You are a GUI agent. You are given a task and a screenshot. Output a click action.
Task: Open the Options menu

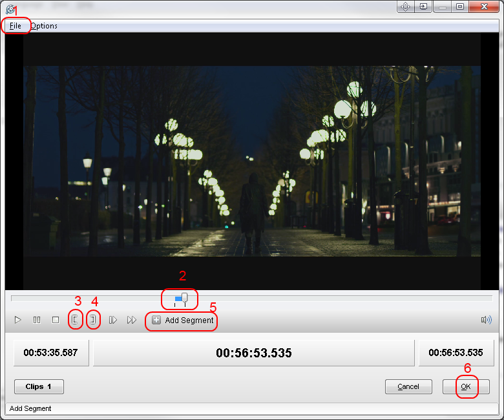[x=44, y=26]
